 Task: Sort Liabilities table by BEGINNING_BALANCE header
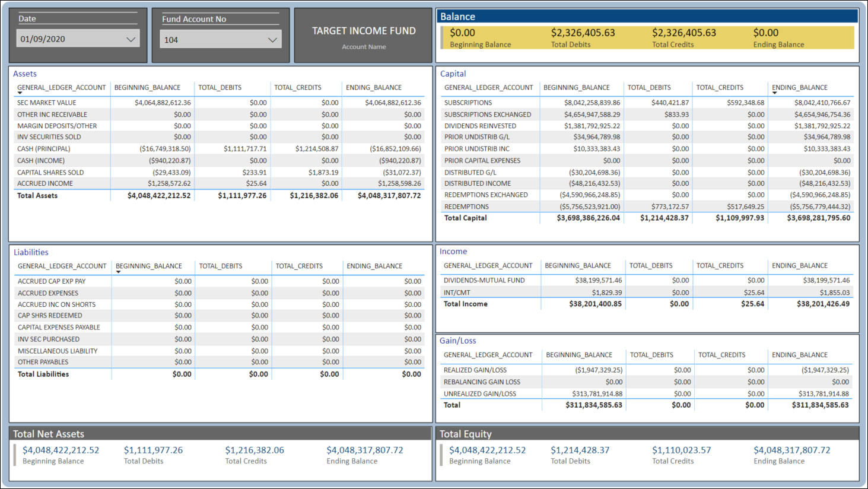tap(149, 266)
